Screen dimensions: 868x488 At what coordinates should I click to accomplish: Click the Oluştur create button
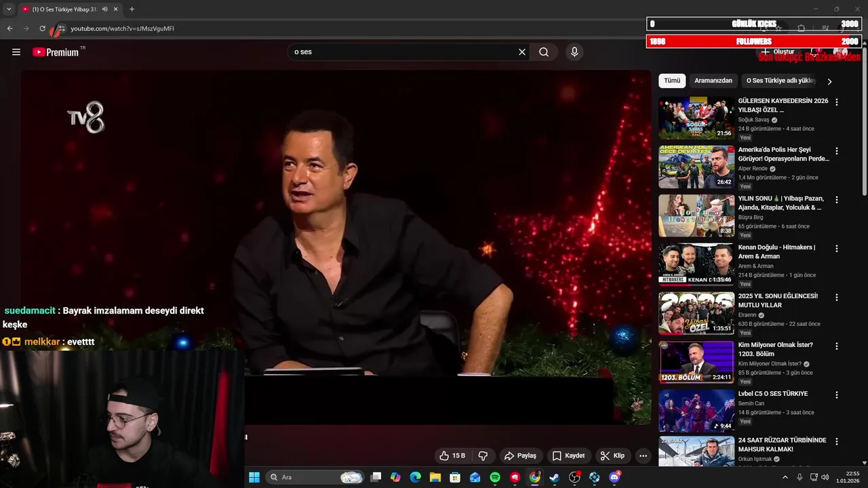778,52
